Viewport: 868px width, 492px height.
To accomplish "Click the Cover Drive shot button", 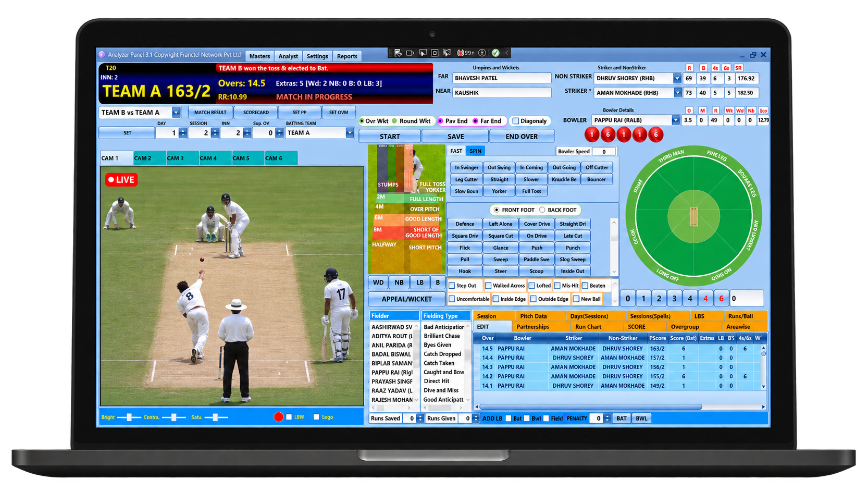I will [x=537, y=224].
